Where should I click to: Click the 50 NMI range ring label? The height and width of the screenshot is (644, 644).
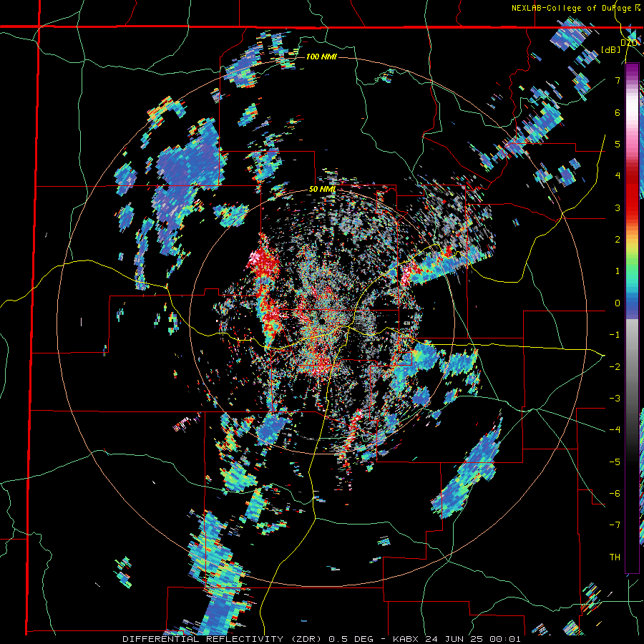tap(322, 190)
